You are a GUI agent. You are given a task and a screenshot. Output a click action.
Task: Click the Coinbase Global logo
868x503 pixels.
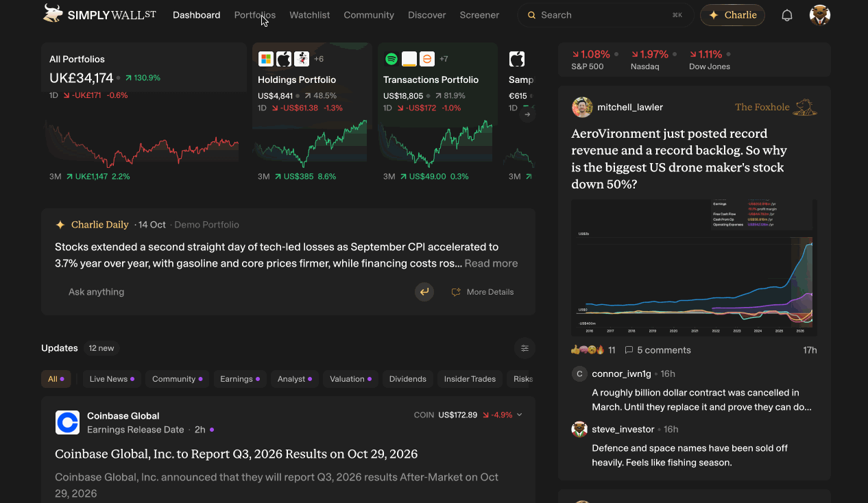pyautogui.click(x=67, y=423)
